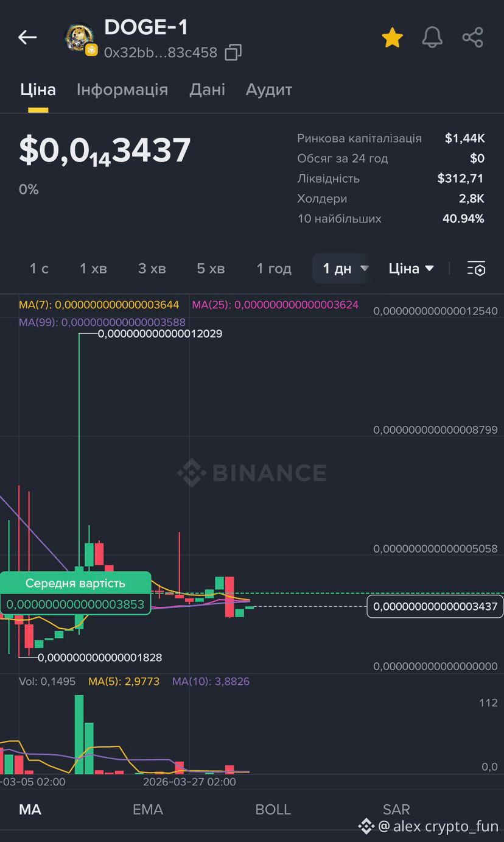504x842 pixels.
Task: Tap the 2026-03-27 02:00 date label
Action: [x=189, y=782]
